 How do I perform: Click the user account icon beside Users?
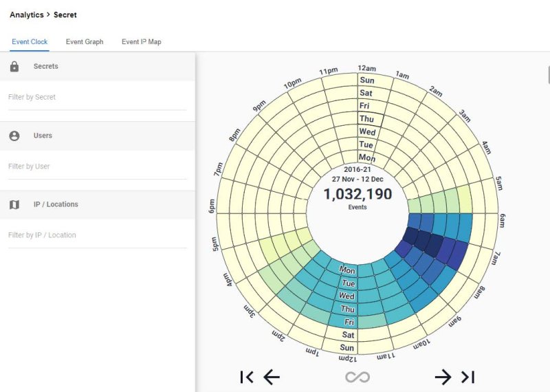[x=14, y=136]
